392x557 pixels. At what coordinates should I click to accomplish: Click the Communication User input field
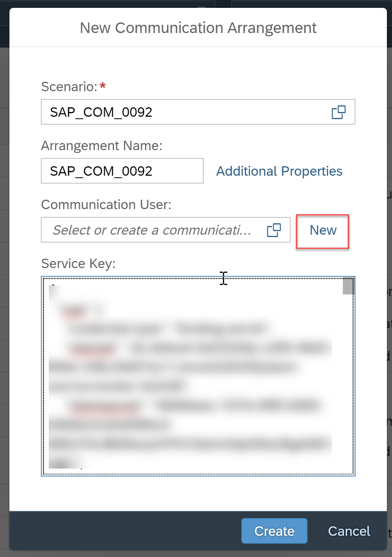click(x=166, y=230)
